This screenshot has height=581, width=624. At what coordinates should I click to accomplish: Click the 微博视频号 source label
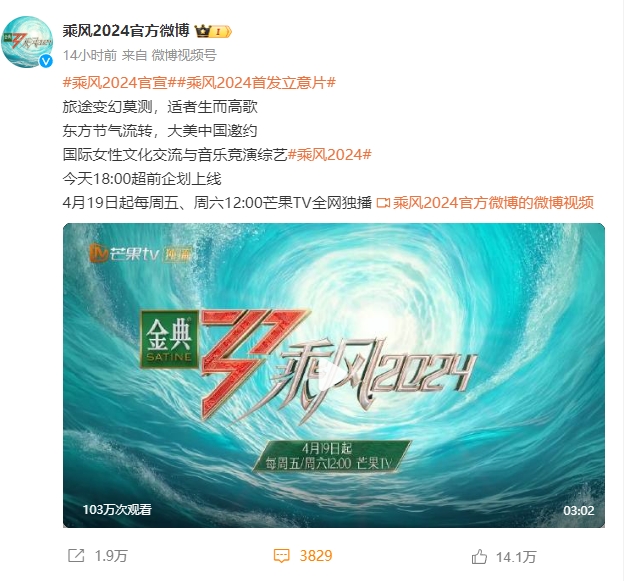pos(184,55)
